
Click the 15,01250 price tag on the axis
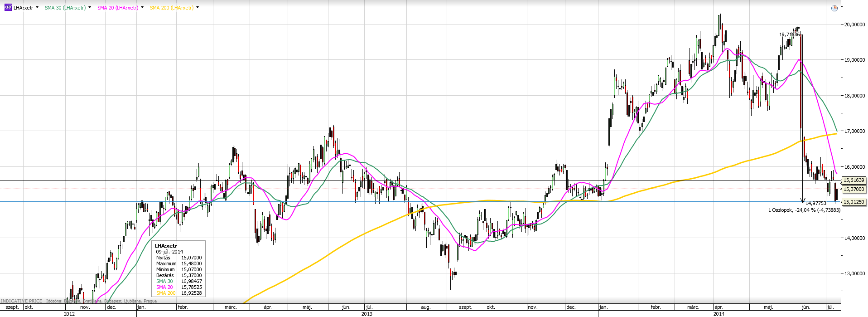(854, 202)
